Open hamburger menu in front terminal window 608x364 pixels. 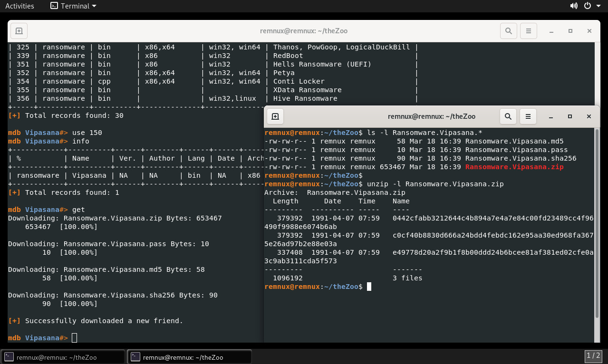click(528, 116)
